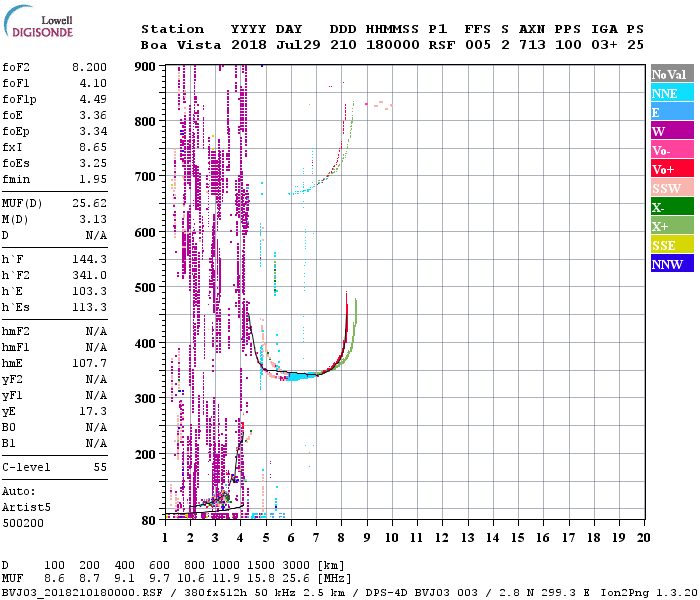Click the 713 AXN header value
Image resolution: width=700 pixels, height=600 pixels.
tap(532, 45)
